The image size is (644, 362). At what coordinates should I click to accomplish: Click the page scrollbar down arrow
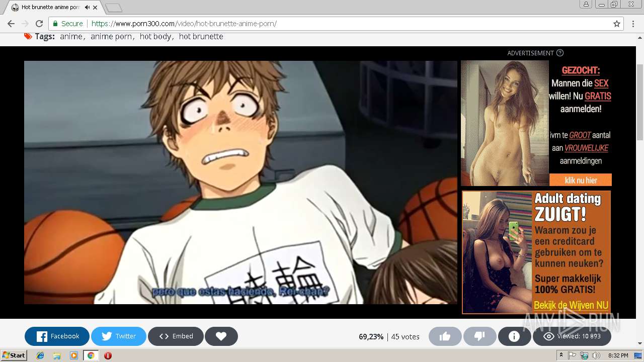click(x=639, y=343)
